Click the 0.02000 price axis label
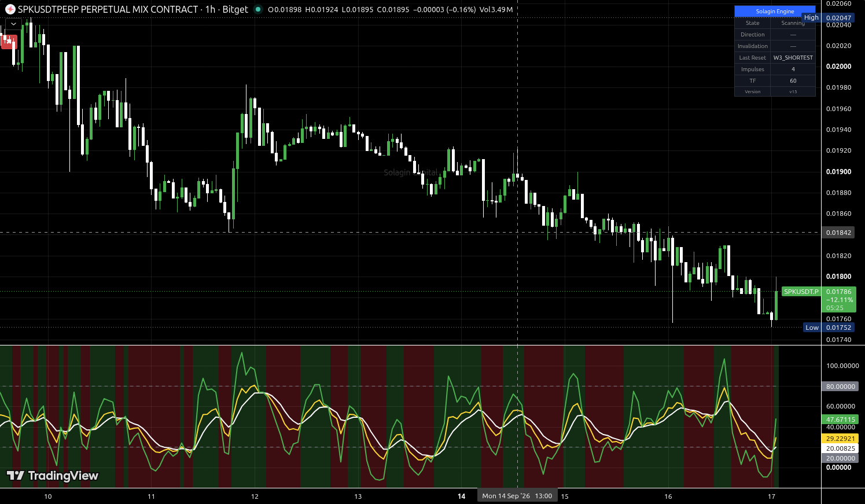Image resolution: width=865 pixels, height=504 pixels. pos(838,67)
